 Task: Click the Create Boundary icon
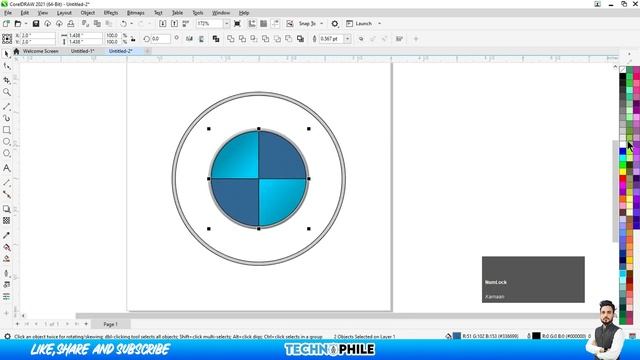point(300,39)
